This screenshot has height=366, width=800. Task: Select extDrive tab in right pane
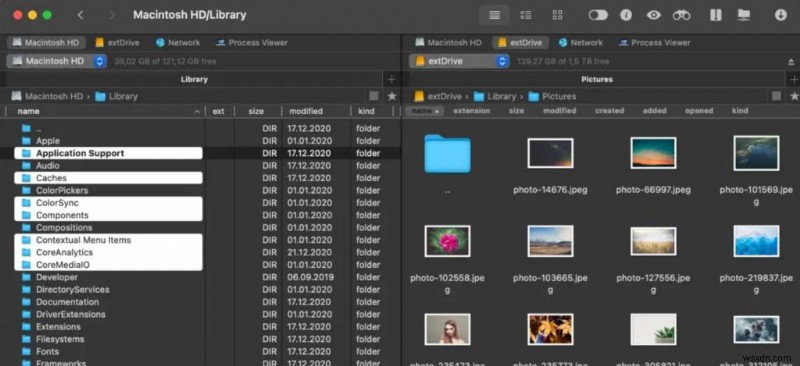520,42
